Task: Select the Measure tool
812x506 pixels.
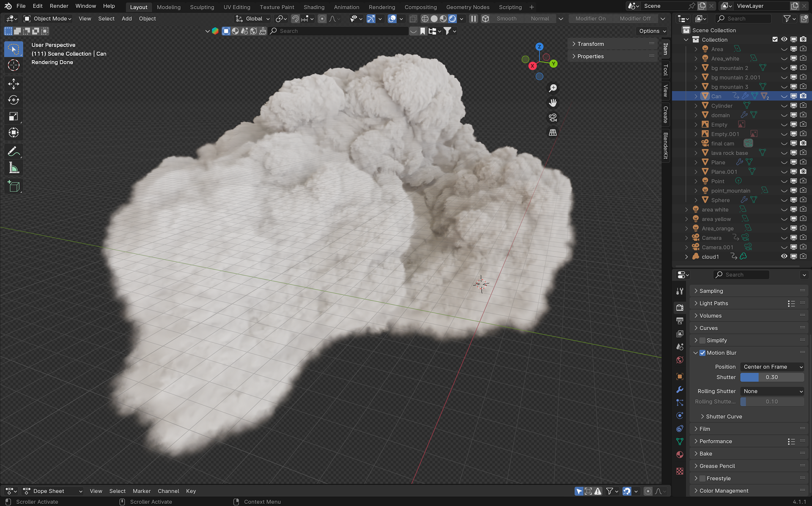Action: tap(14, 168)
